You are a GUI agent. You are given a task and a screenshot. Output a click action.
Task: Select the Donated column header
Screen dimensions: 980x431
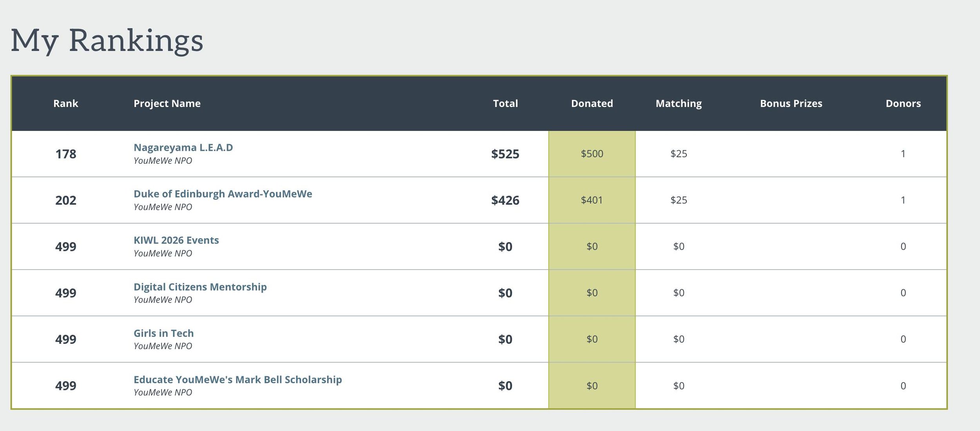click(x=592, y=103)
